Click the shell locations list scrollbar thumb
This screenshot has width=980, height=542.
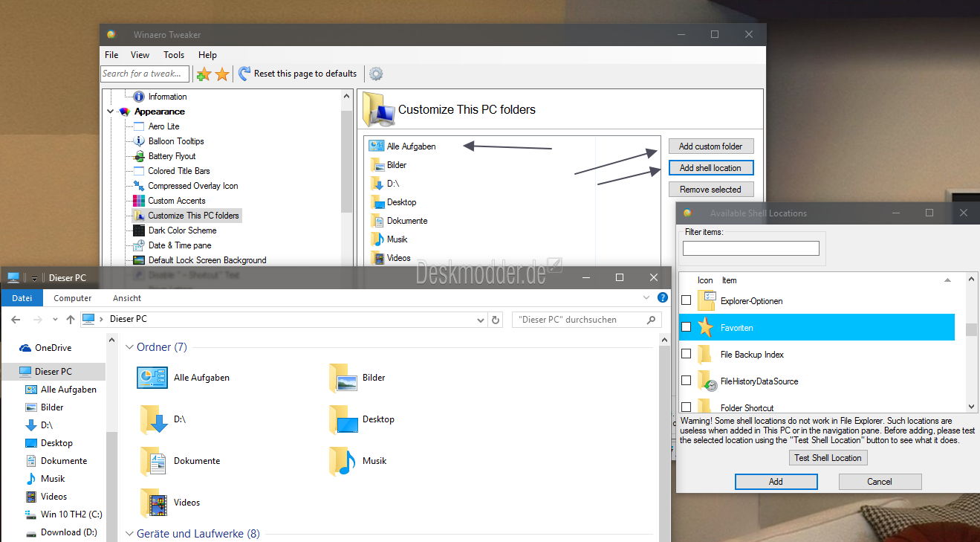(x=971, y=329)
